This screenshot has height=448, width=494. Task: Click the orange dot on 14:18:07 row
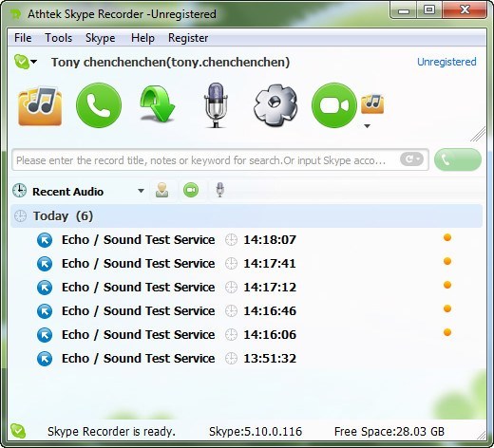click(x=447, y=237)
